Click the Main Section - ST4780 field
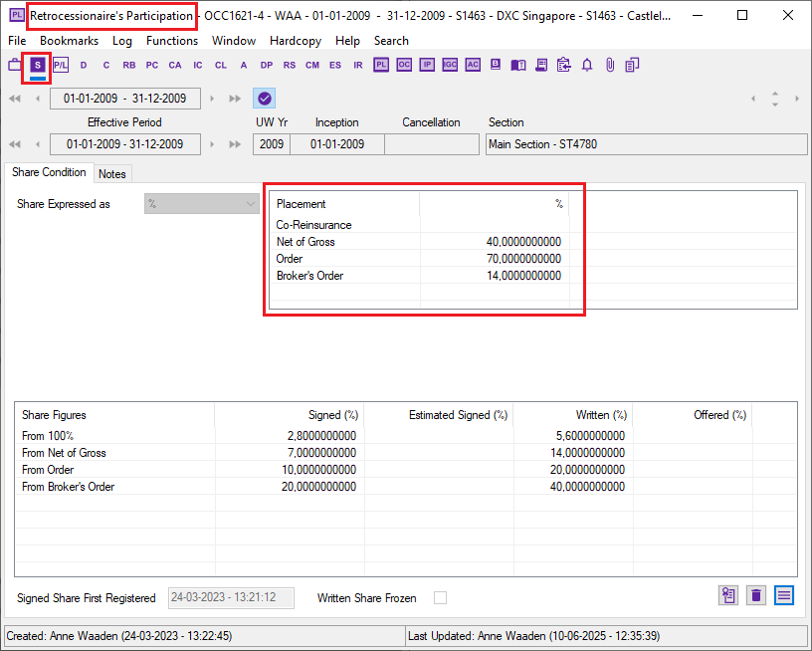812x651 pixels. [646, 144]
